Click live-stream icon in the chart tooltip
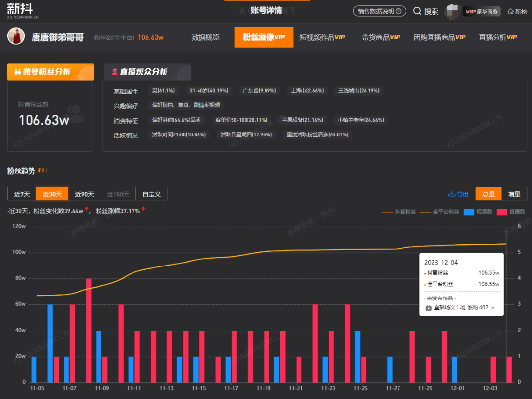532x399 pixels. [428, 308]
